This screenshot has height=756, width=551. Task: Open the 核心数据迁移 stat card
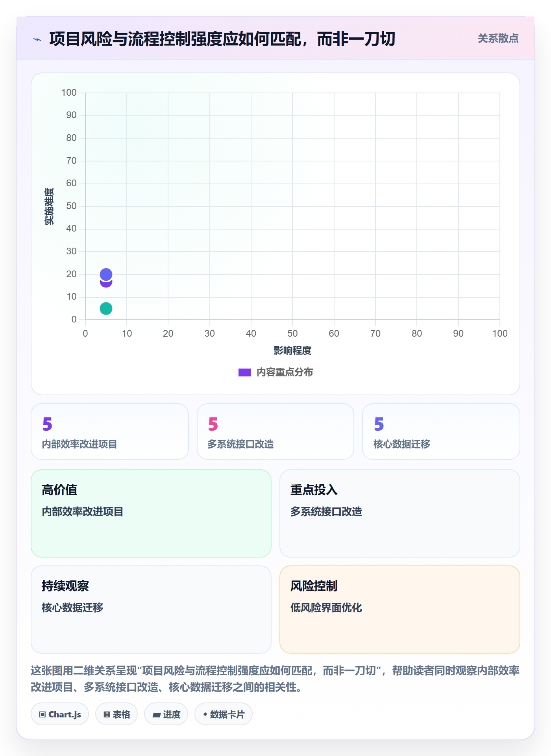click(x=441, y=432)
